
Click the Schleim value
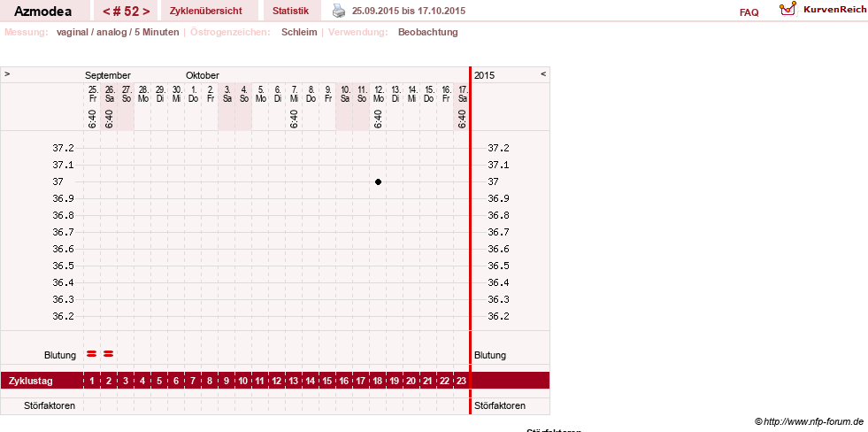point(299,32)
